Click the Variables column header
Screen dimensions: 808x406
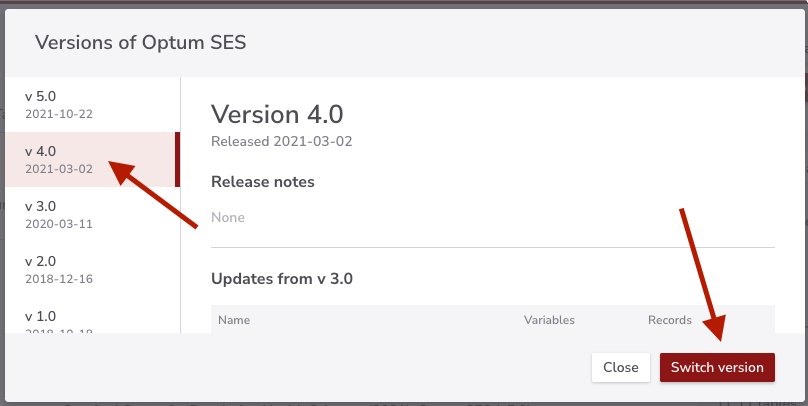click(549, 320)
